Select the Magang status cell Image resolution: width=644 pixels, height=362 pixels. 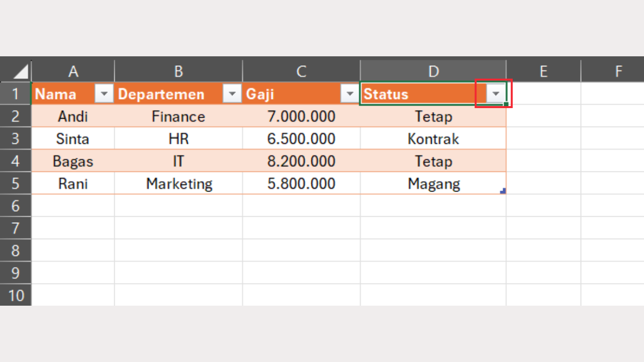[x=433, y=184]
